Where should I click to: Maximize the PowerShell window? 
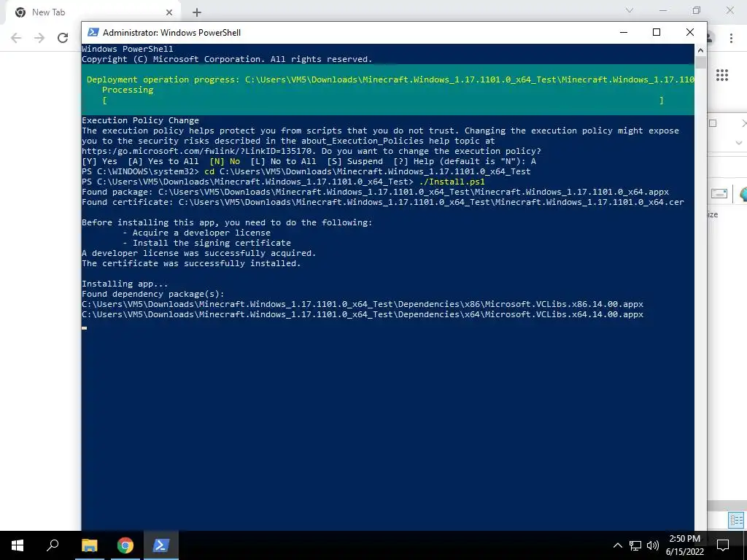pyautogui.click(x=657, y=32)
